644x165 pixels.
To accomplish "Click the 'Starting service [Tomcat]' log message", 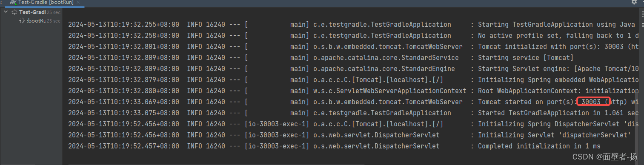I will click(x=526, y=58).
